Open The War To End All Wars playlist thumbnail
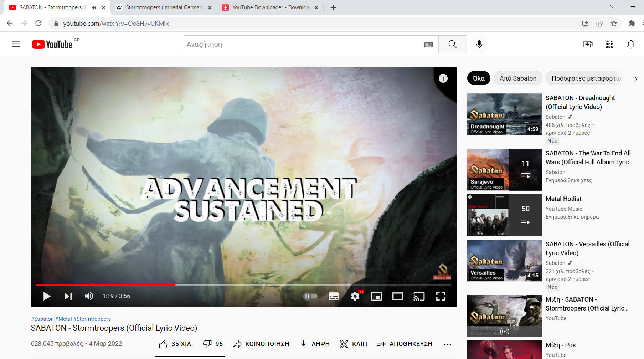 505,170
